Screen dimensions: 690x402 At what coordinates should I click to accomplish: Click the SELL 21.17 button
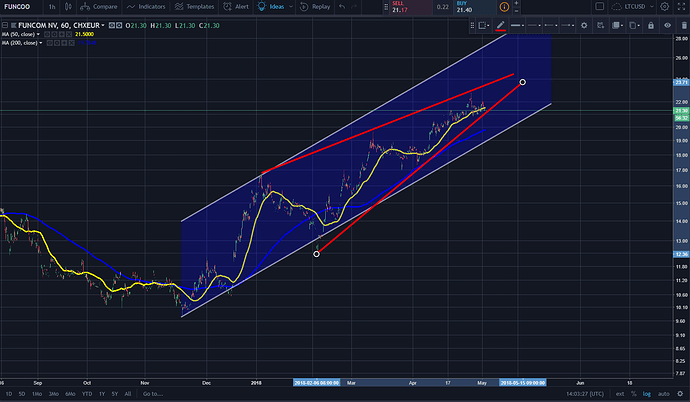click(x=411, y=7)
